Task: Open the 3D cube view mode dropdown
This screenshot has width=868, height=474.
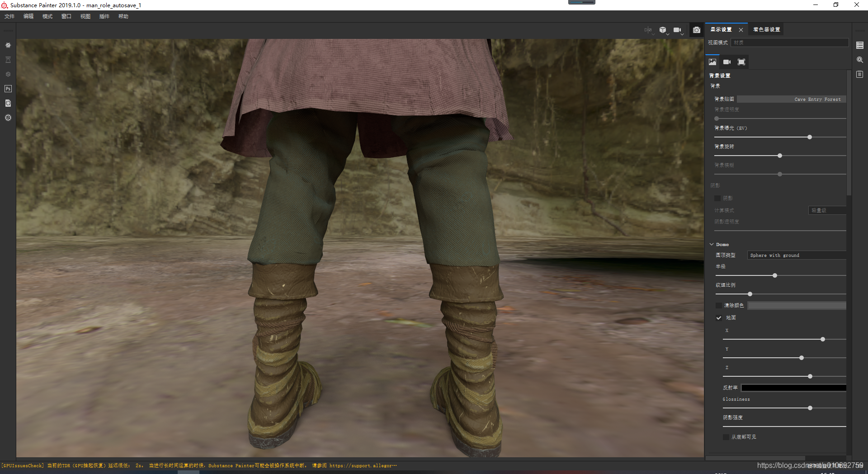Action: tap(663, 30)
